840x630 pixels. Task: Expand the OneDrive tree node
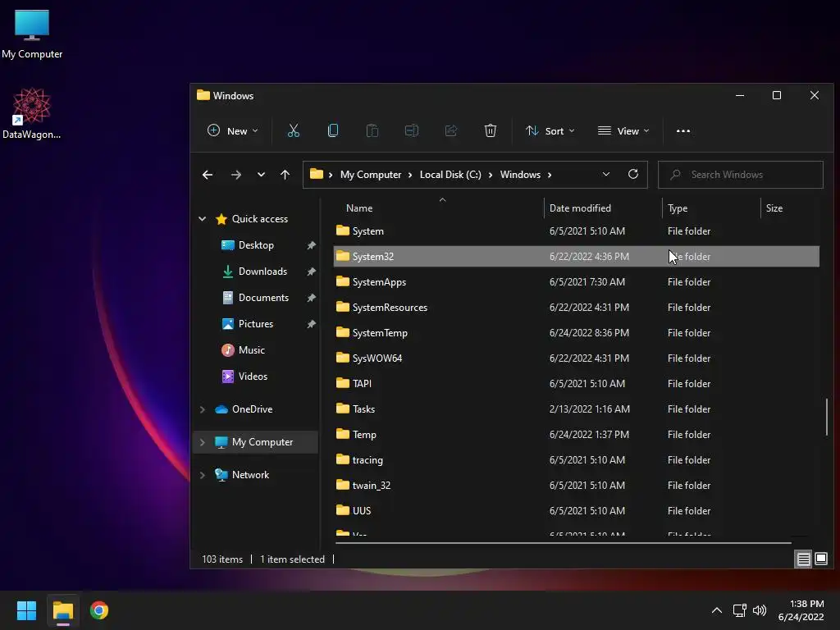pyautogui.click(x=202, y=409)
